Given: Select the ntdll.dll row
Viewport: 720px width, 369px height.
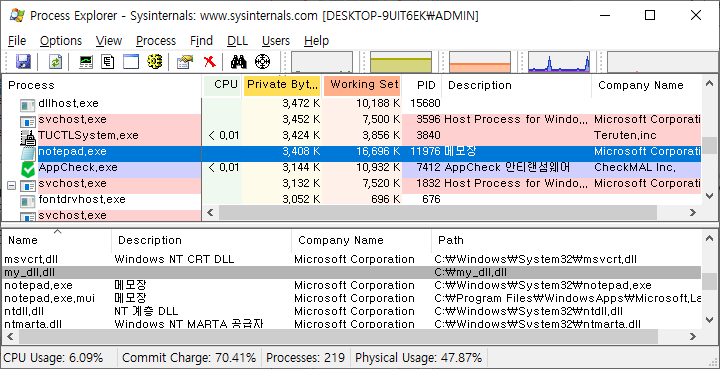Looking at the screenshot, I should coord(352,312).
